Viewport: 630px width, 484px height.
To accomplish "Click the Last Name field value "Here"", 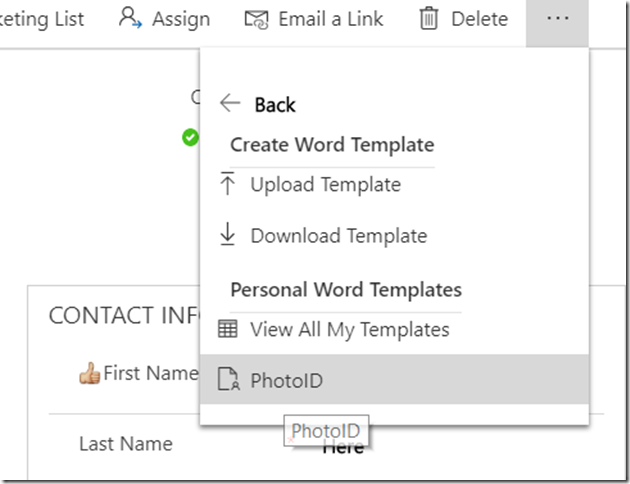I will coord(343,447).
